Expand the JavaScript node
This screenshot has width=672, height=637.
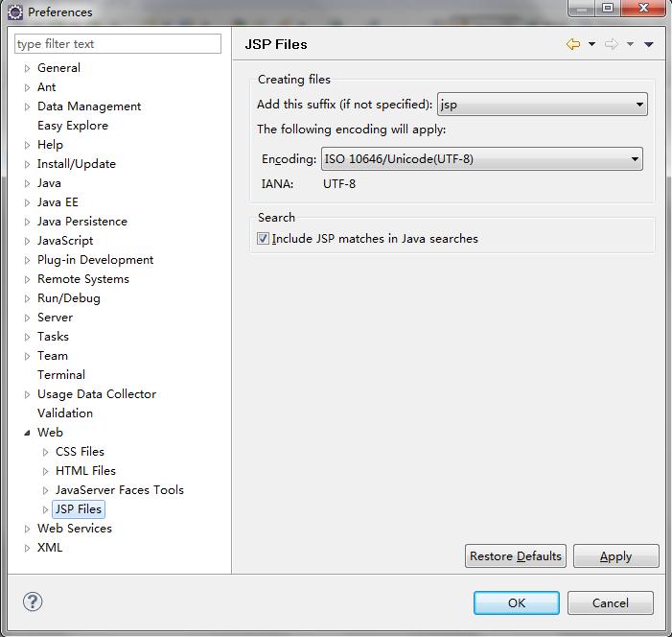[27, 241]
